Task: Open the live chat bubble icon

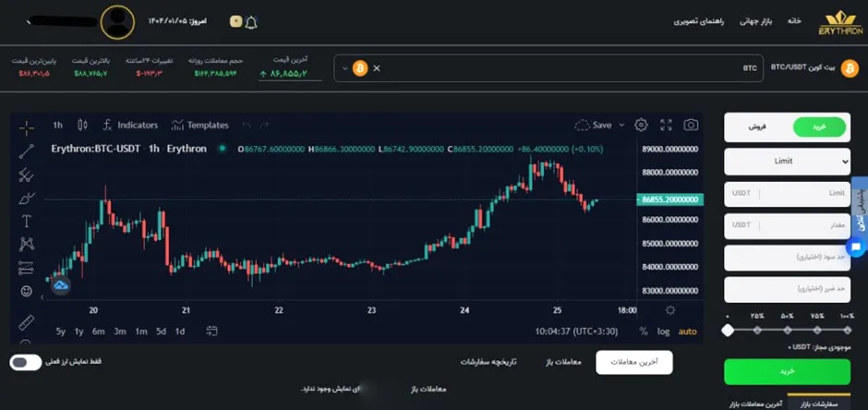Action: [856, 247]
